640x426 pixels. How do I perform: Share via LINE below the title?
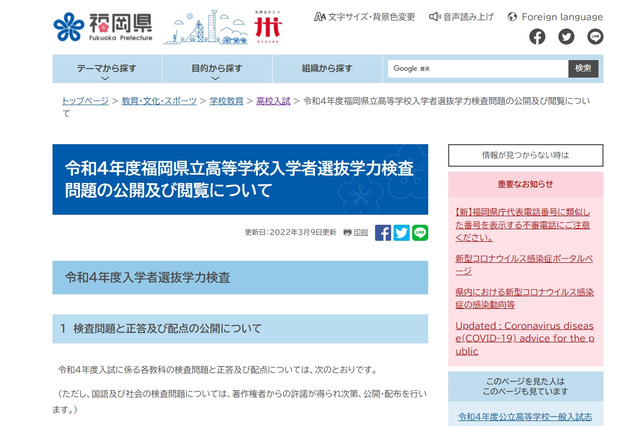[x=420, y=233]
